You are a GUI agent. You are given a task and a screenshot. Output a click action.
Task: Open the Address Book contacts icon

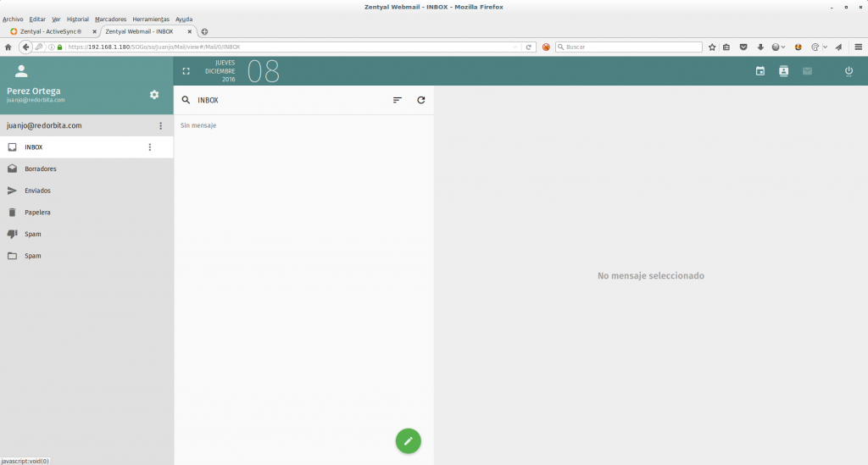click(x=783, y=71)
